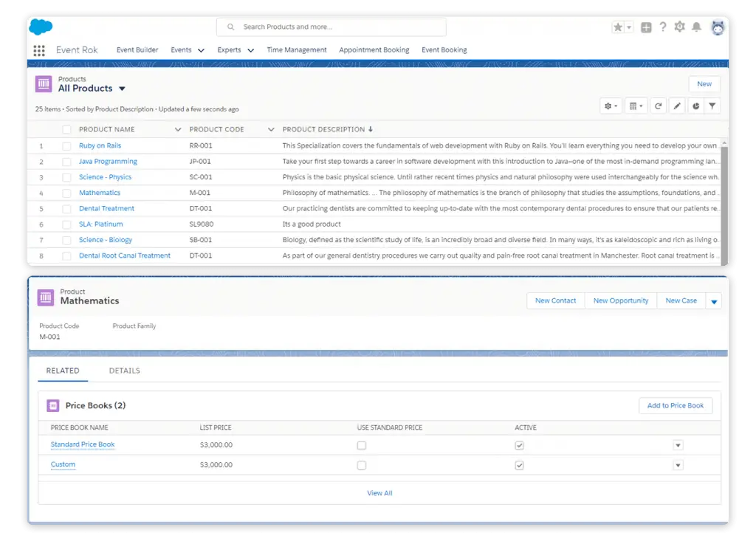
Task: Open the Product Name column menu
Action: click(178, 129)
